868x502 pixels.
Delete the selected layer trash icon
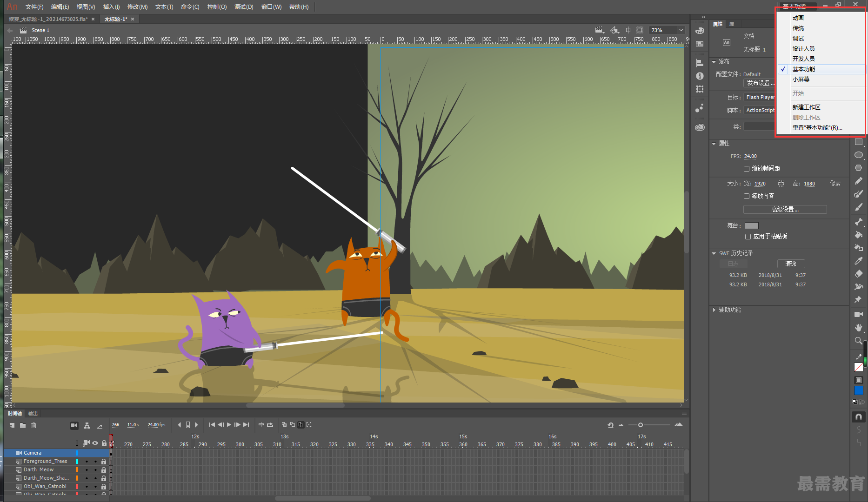33,425
